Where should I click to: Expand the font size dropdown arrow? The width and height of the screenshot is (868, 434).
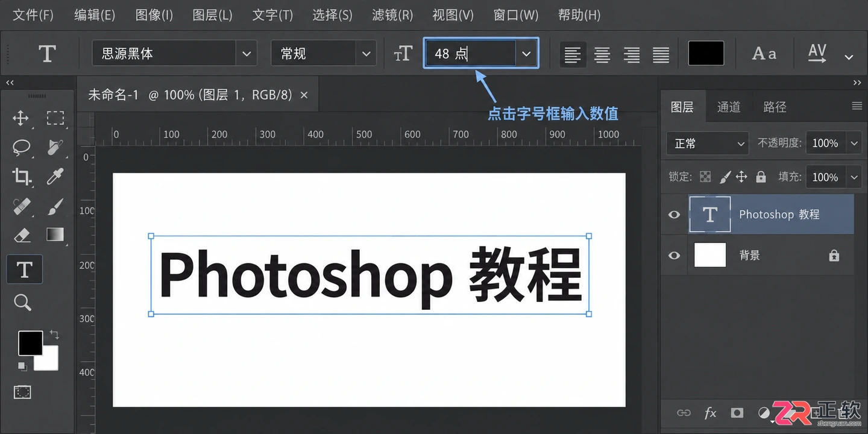pyautogui.click(x=526, y=54)
